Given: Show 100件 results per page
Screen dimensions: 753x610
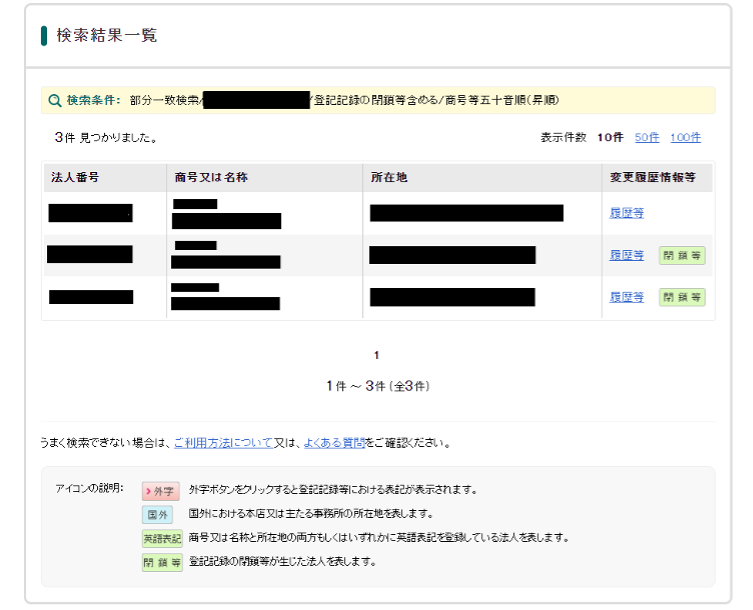Looking at the screenshot, I should point(685,138).
